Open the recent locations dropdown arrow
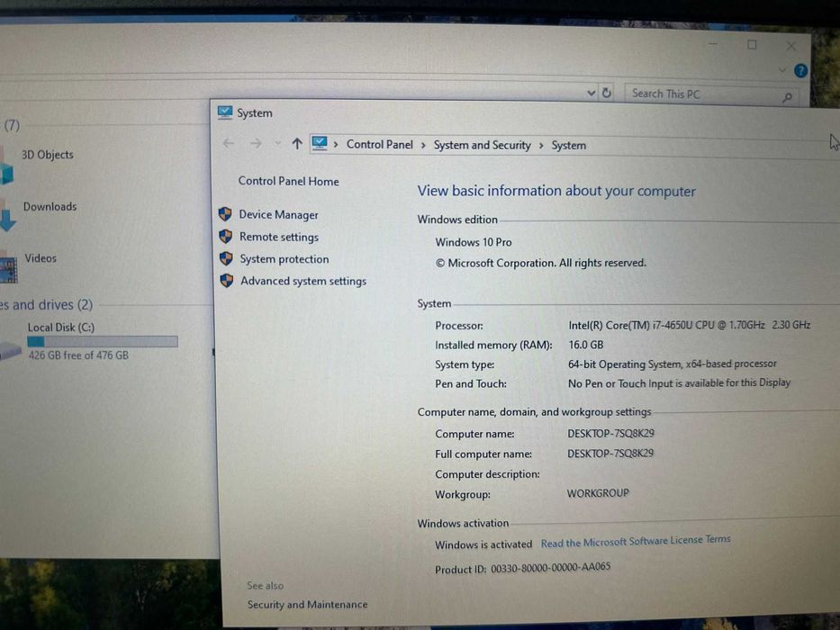Viewport: 840px width, 630px height. (277, 143)
